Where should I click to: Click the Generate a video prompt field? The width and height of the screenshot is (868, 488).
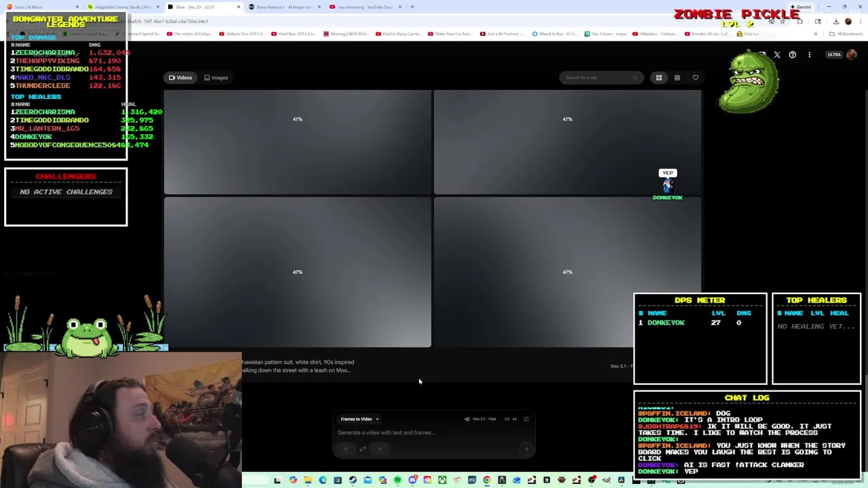[434, 432]
